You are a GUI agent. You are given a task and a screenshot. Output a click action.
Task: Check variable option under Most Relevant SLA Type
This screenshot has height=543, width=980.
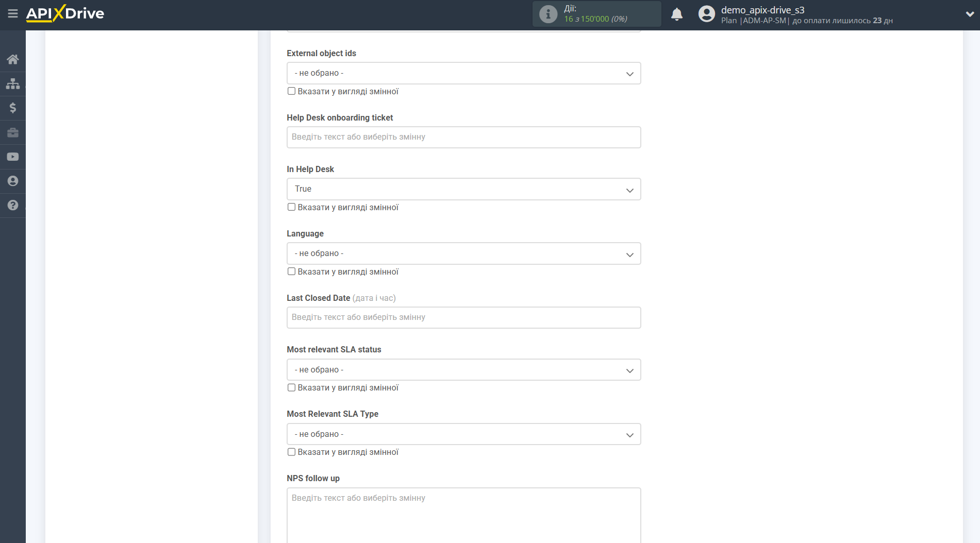tap(292, 452)
